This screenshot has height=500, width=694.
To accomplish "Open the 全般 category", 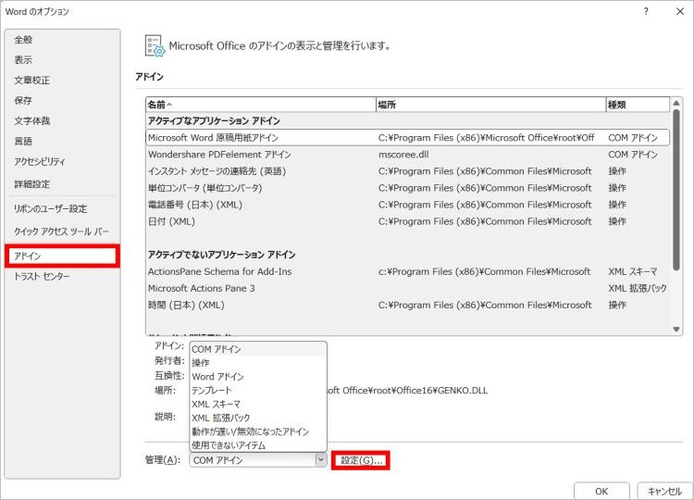I will [x=23, y=39].
